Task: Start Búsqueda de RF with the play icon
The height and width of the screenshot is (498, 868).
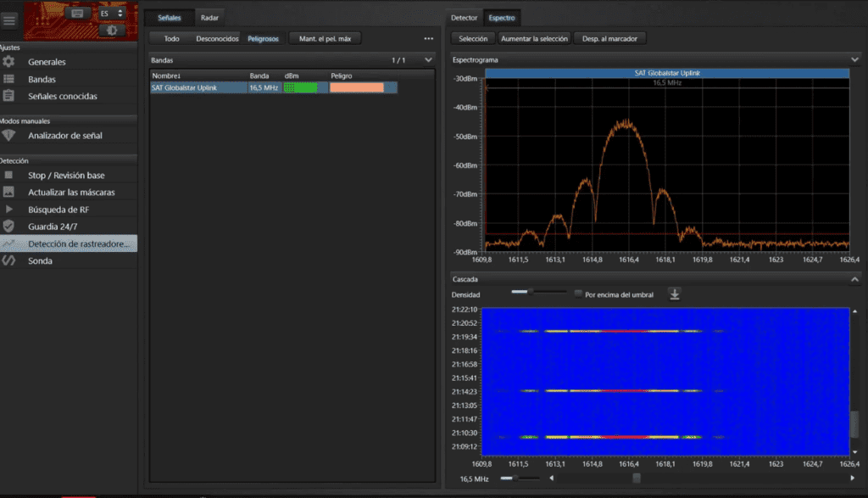Action: (x=8, y=210)
